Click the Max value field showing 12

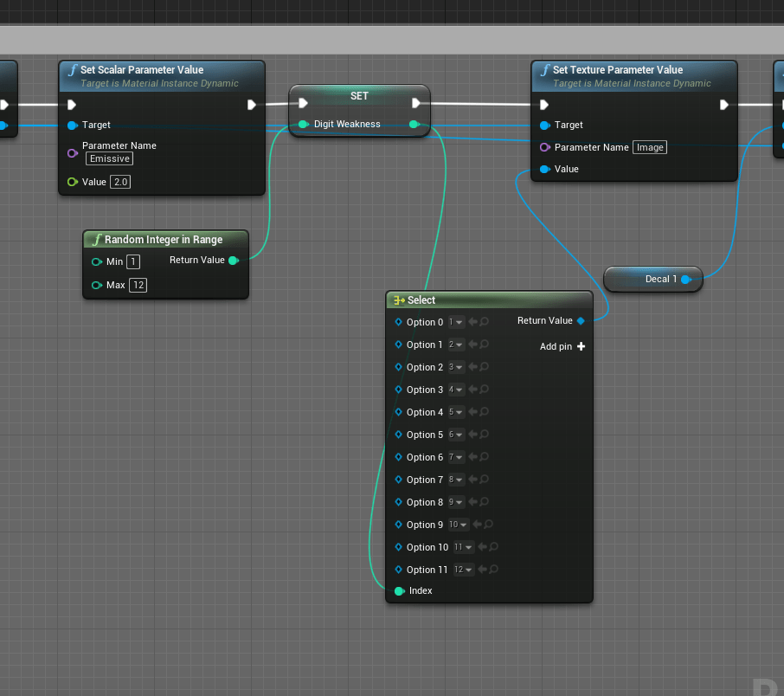click(138, 286)
